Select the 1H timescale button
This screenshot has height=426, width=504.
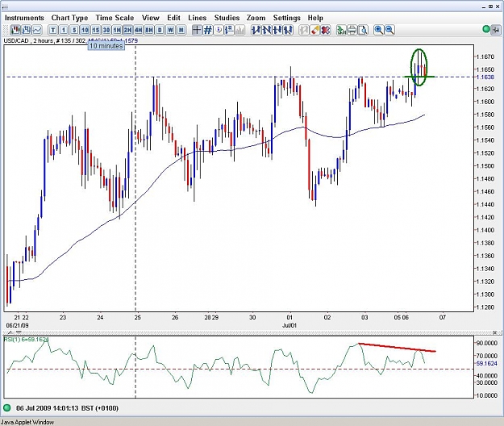click(117, 30)
